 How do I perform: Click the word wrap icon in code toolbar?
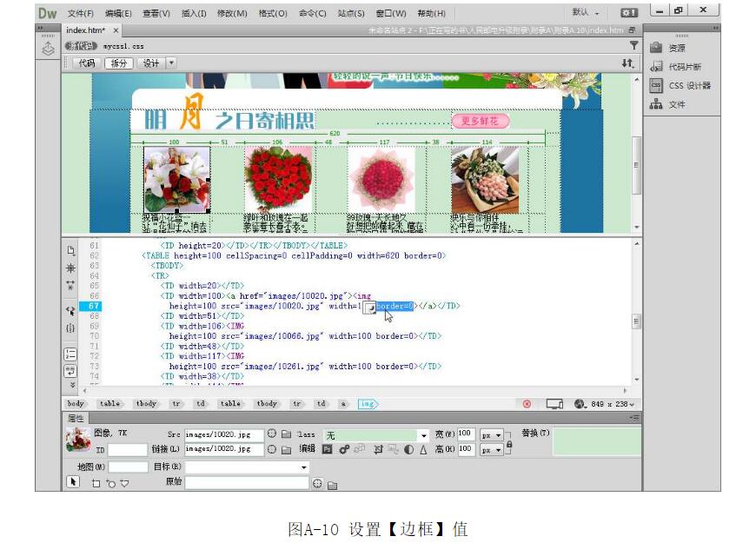click(x=70, y=370)
